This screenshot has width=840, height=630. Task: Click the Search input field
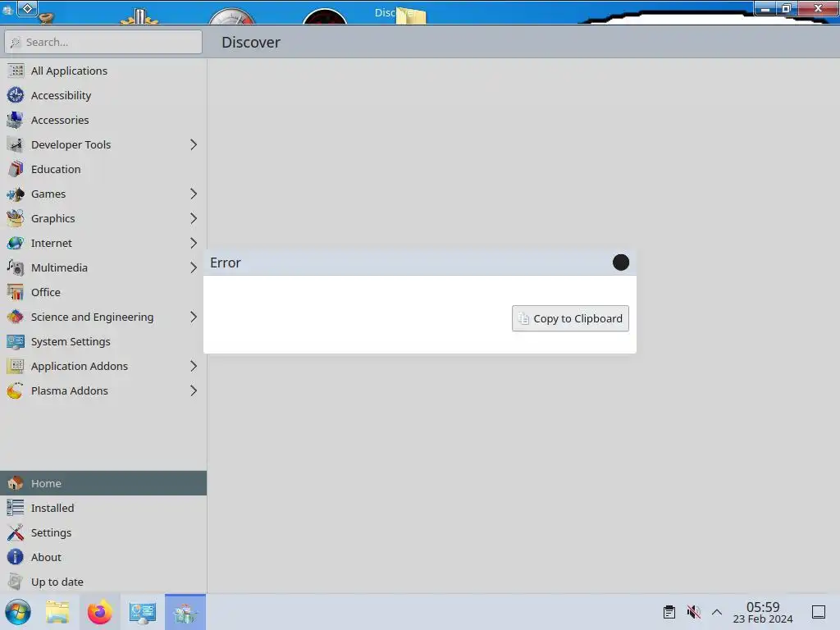click(103, 42)
